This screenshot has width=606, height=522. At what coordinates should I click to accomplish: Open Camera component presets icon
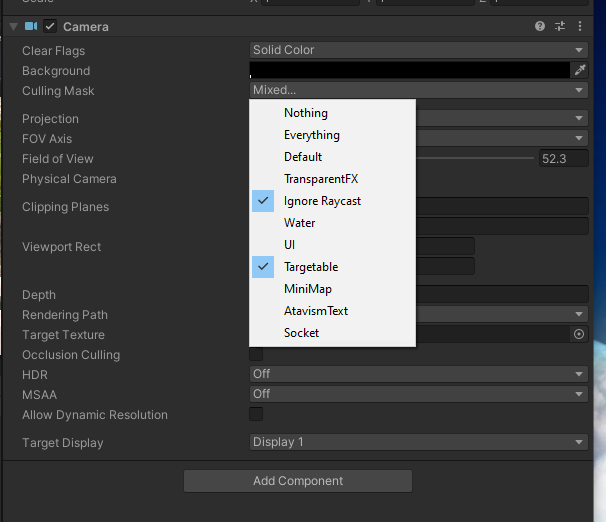[x=560, y=26]
